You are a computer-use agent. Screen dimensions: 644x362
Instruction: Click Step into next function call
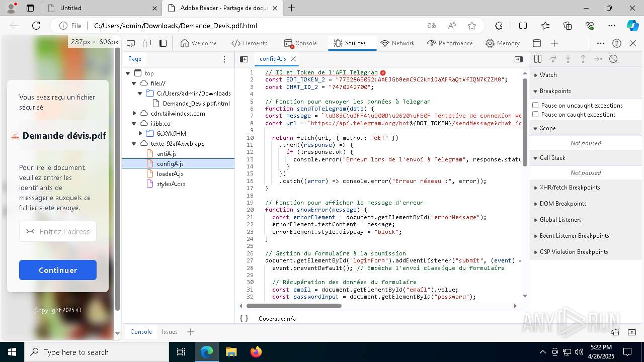tap(568, 59)
